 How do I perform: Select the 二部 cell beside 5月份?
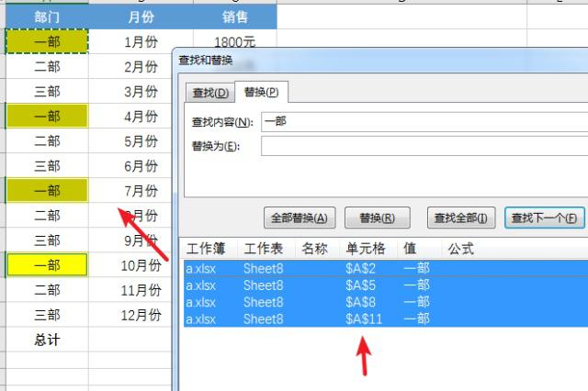click(47, 141)
